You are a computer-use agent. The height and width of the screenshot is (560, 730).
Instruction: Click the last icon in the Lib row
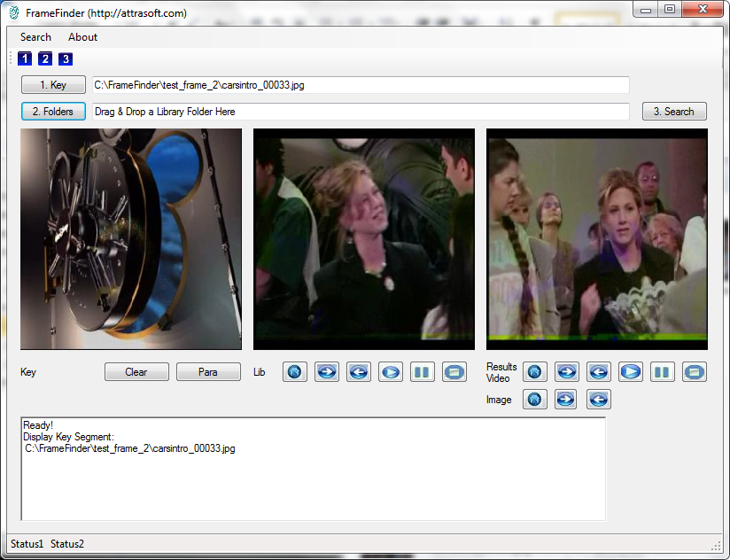[x=454, y=372]
